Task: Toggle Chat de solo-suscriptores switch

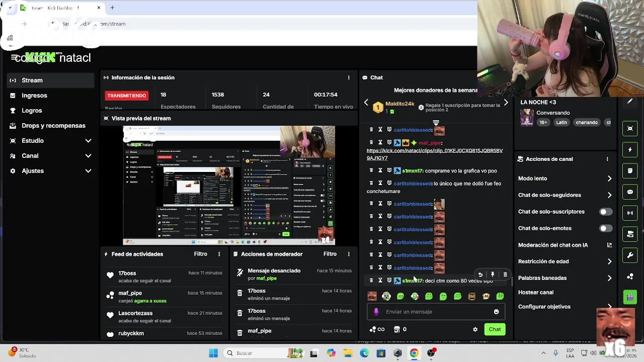Action: 606,212
